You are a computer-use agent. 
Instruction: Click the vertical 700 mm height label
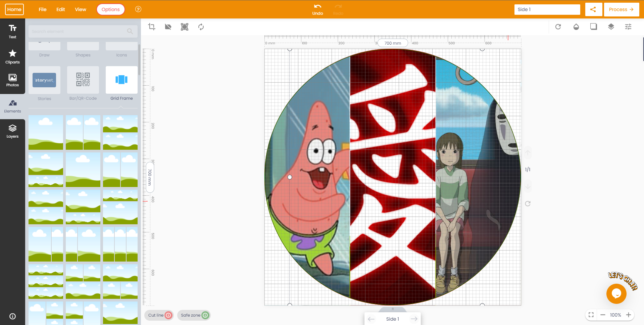point(150,177)
